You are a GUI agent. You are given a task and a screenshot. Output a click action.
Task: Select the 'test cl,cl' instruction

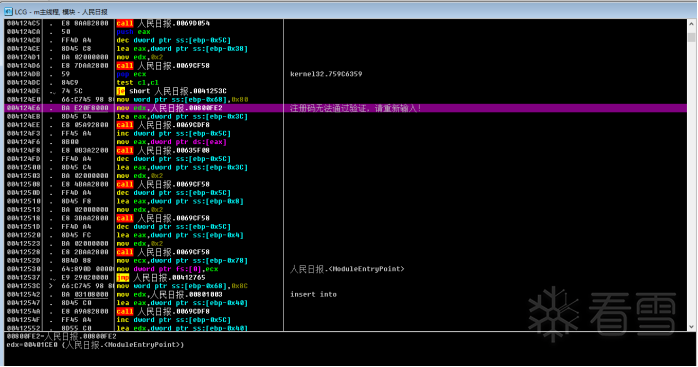(138, 82)
